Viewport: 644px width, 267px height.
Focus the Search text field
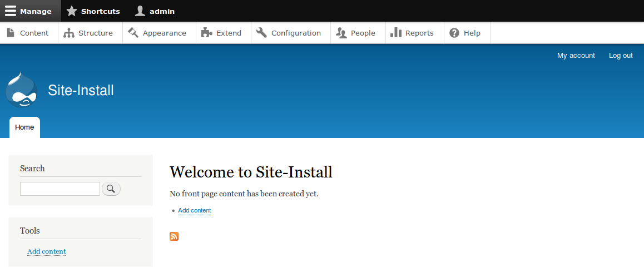(x=60, y=189)
